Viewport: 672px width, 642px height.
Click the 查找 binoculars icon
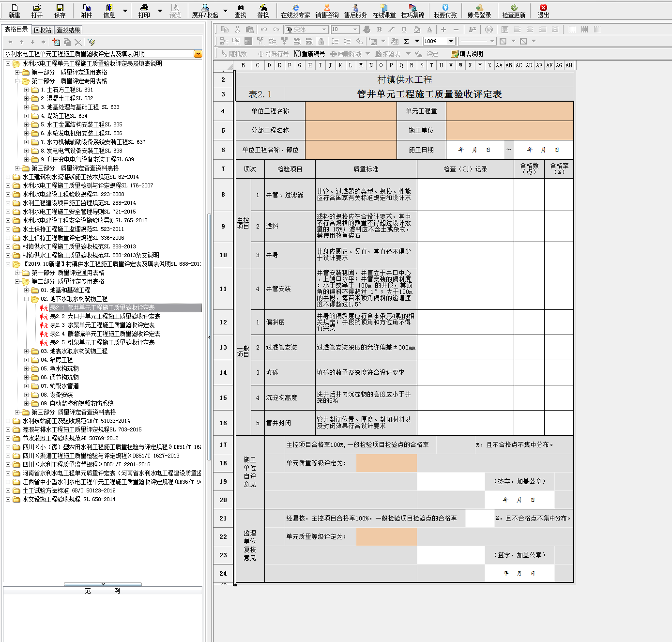241,11
